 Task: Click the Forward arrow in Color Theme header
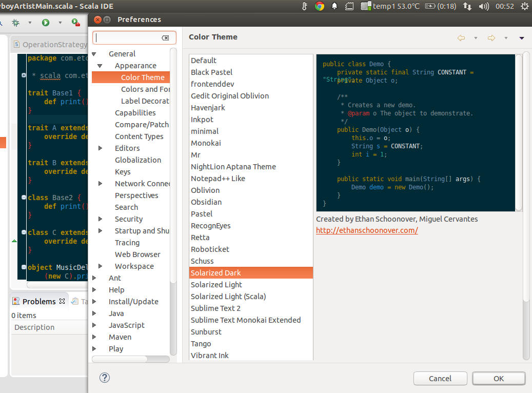(x=491, y=37)
